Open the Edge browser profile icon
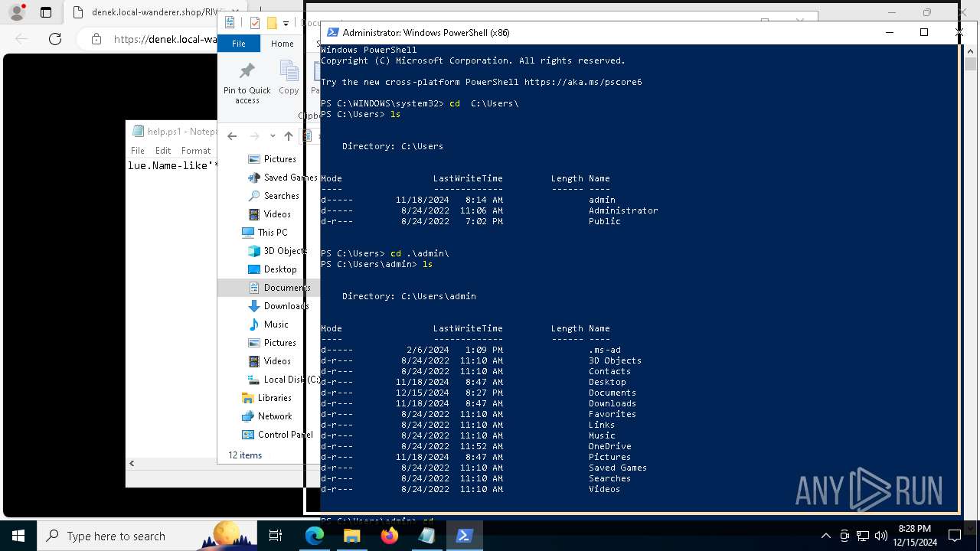The height and width of the screenshot is (551, 980). 16,12
